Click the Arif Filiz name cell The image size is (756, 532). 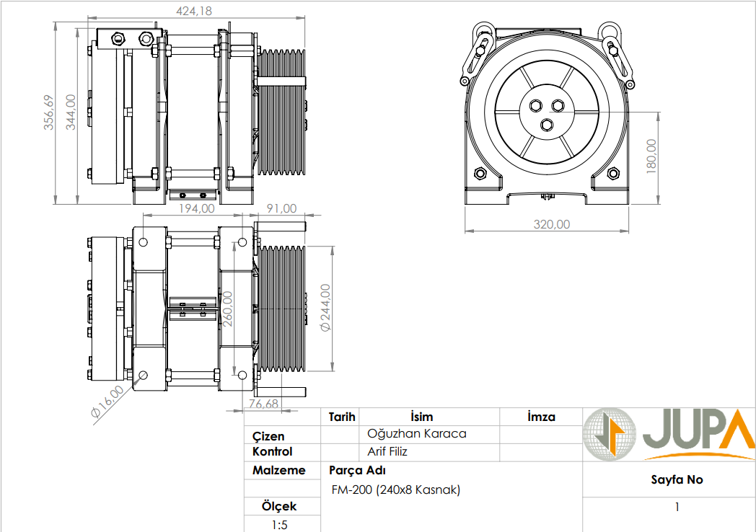pyautogui.click(x=387, y=452)
